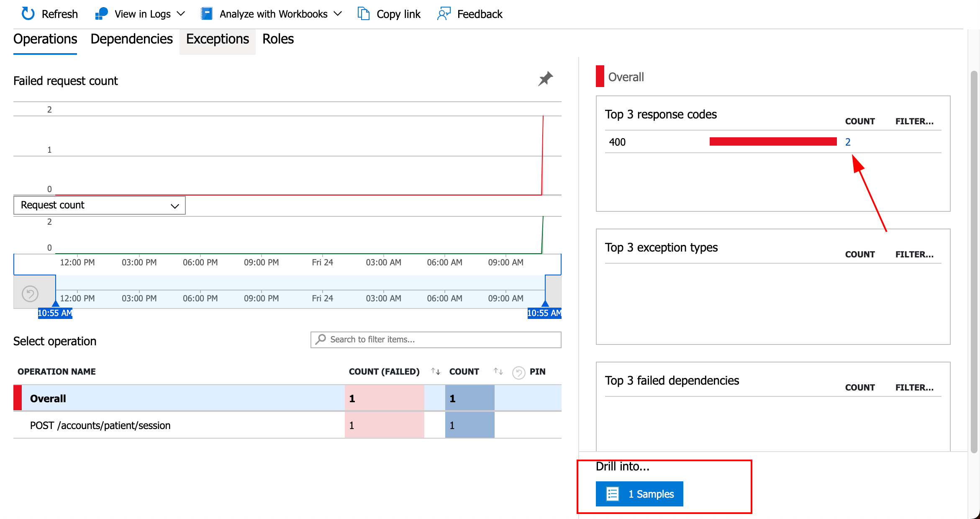Sort by Count (Failed) column arrows
Screen dimensions: 980x519
[x=436, y=371]
